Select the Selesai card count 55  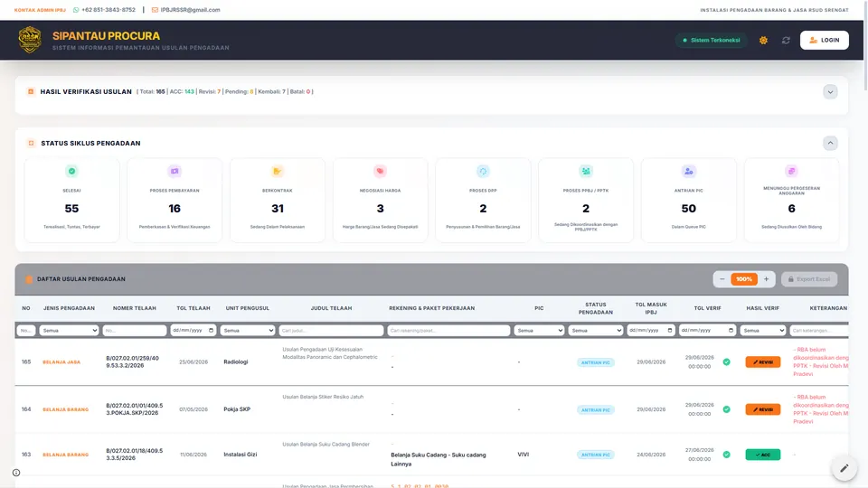click(x=72, y=209)
